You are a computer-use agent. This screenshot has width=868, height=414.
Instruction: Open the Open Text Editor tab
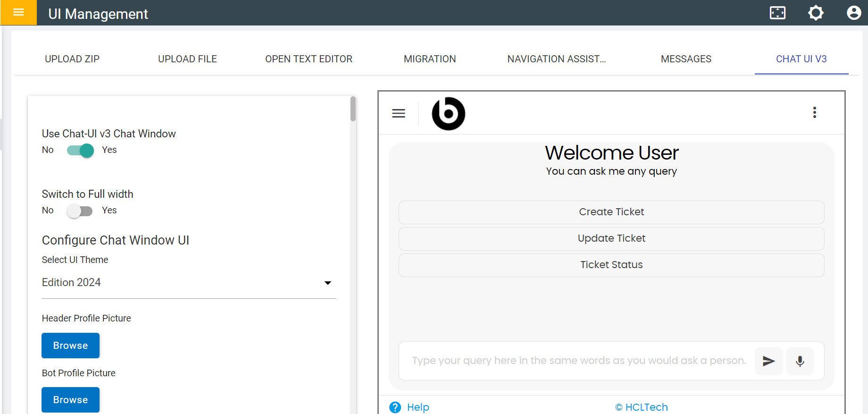click(x=309, y=59)
